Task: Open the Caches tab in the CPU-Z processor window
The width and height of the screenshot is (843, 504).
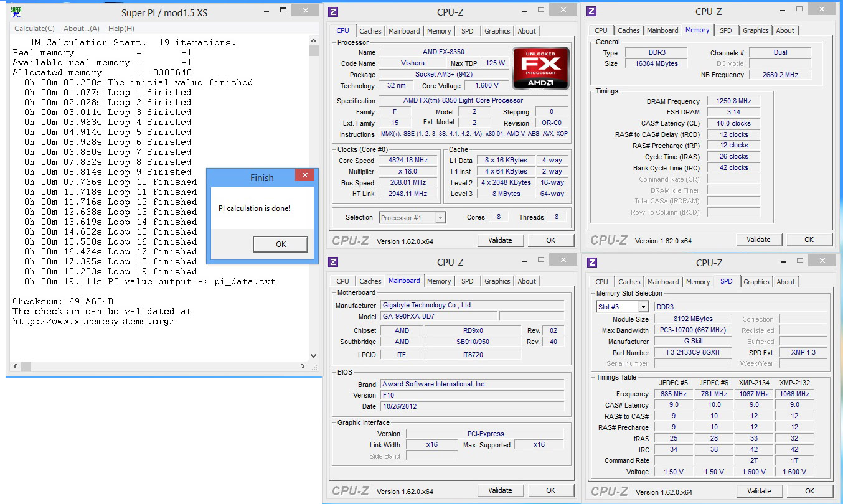Action: (370, 31)
